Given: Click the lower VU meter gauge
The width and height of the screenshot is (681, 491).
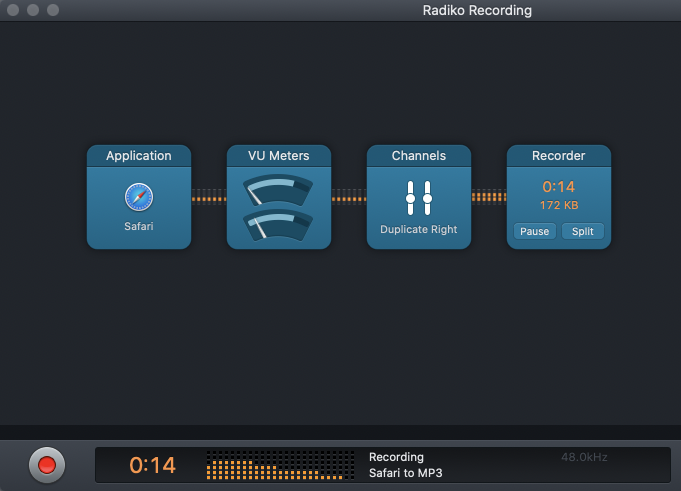Looking at the screenshot, I should tap(278, 224).
